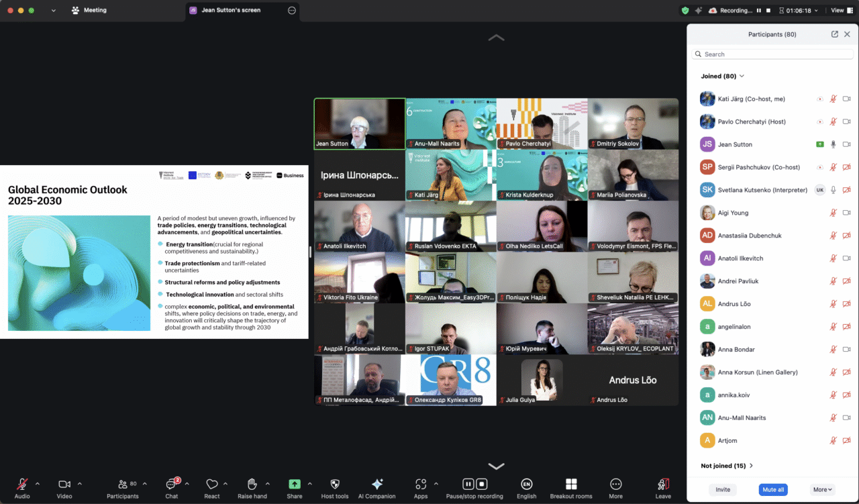Pop out the Participants panel
The height and width of the screenshot is (504, 859).
pyautogui.click(x=834, y=34)
